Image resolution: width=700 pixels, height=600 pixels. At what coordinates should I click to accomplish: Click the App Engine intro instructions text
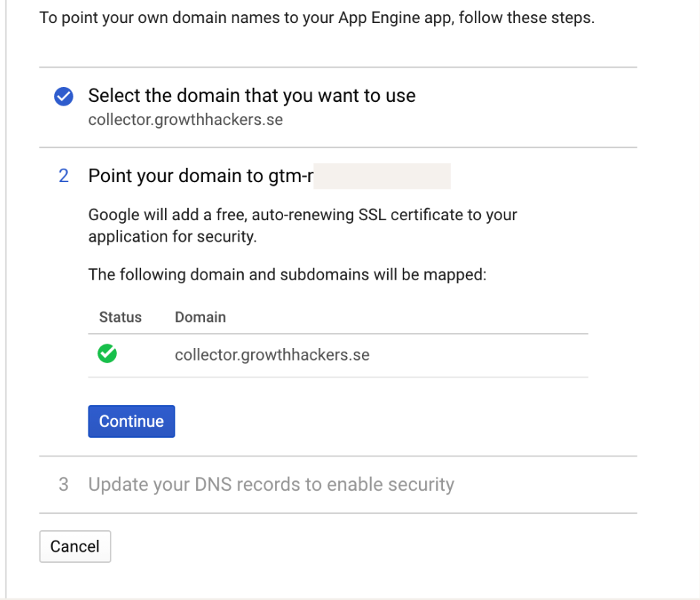tap(317, 17)
